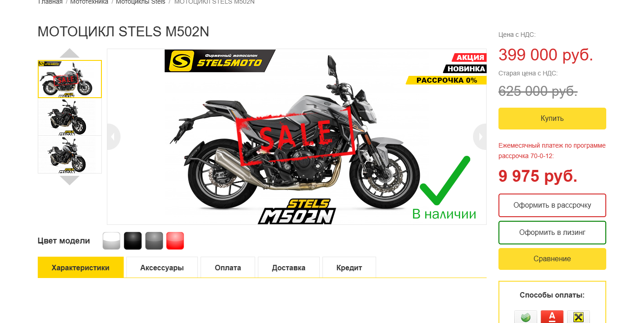Click up arrow above thumbnail list
644x323 pixels.
pyautogui.click(x=70, y=53)
